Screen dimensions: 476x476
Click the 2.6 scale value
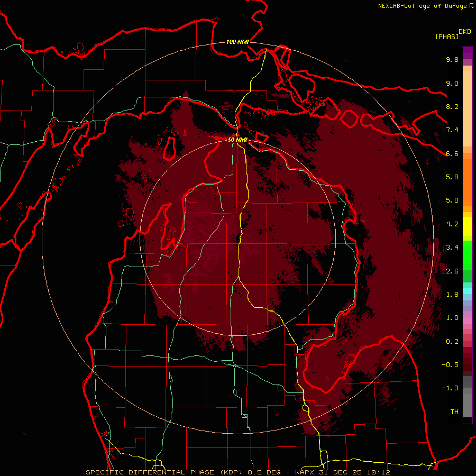[x=452, y=271]
